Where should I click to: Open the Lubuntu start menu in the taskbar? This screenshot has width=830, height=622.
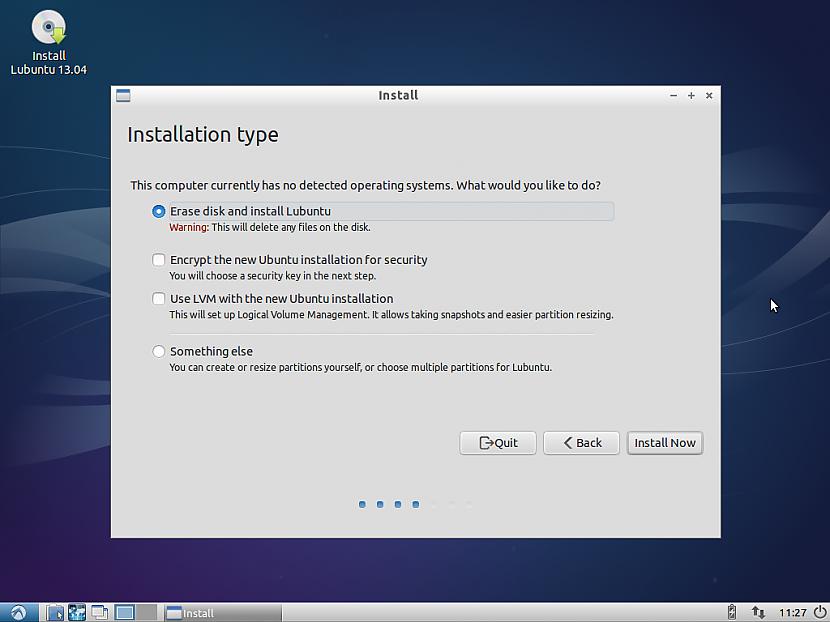19,613
